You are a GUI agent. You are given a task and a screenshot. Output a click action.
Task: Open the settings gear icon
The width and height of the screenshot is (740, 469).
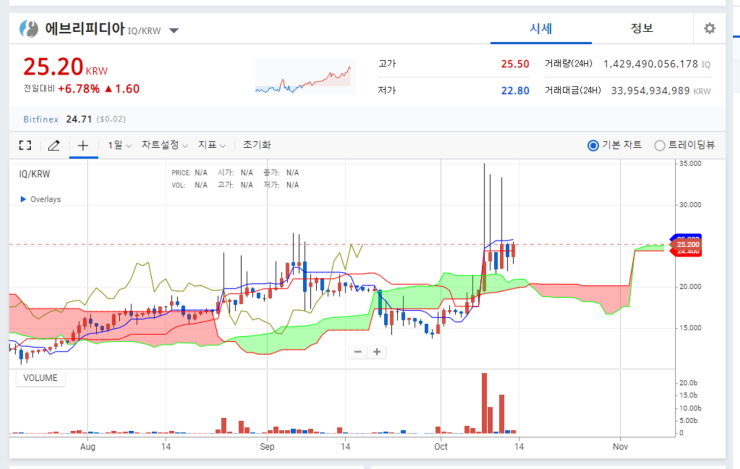click(709, 28)
